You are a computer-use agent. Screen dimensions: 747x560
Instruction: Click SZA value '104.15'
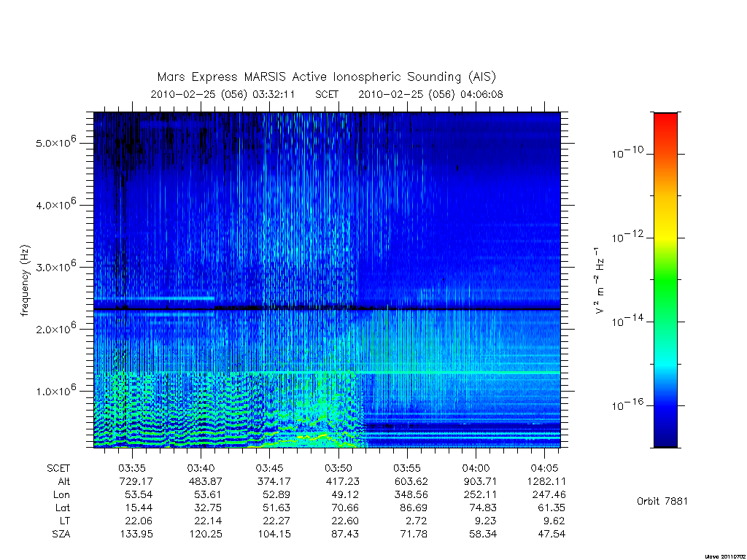point(274,534)
